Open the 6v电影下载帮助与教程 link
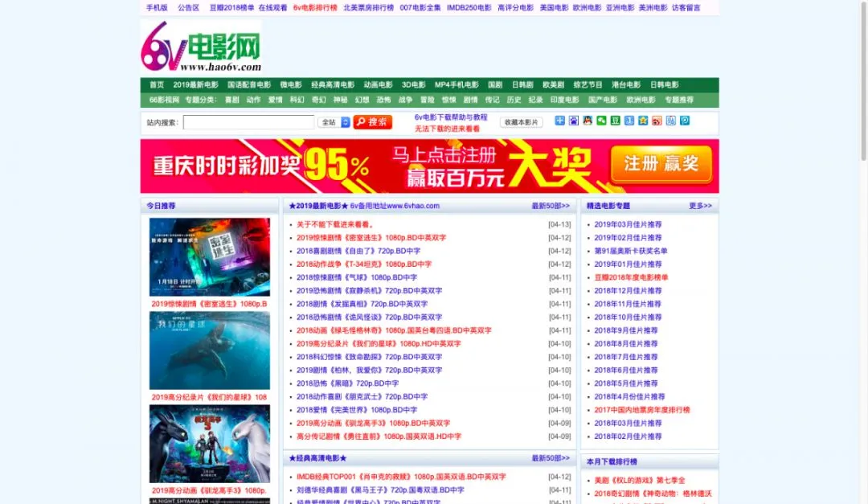Image resolution: width=868 pixels, height=504 pixels. coord(451,117)
